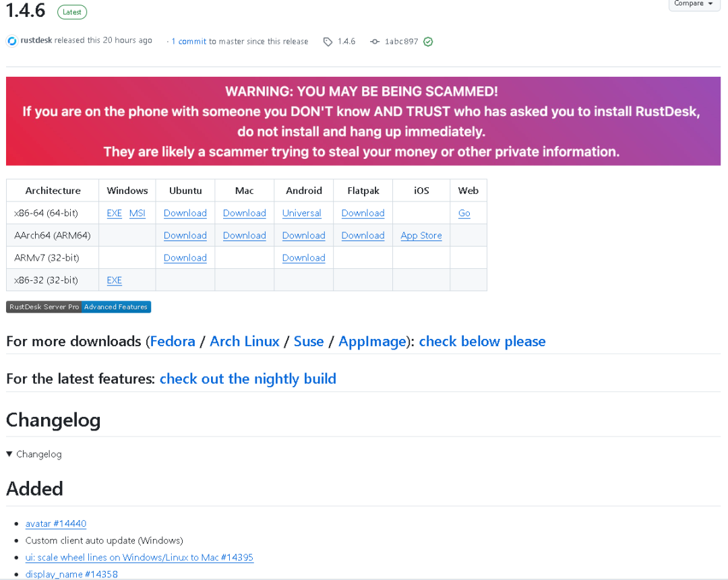728x580 pixels.
Task: Select the 'Architecture' table header
Action: [53, 191]
